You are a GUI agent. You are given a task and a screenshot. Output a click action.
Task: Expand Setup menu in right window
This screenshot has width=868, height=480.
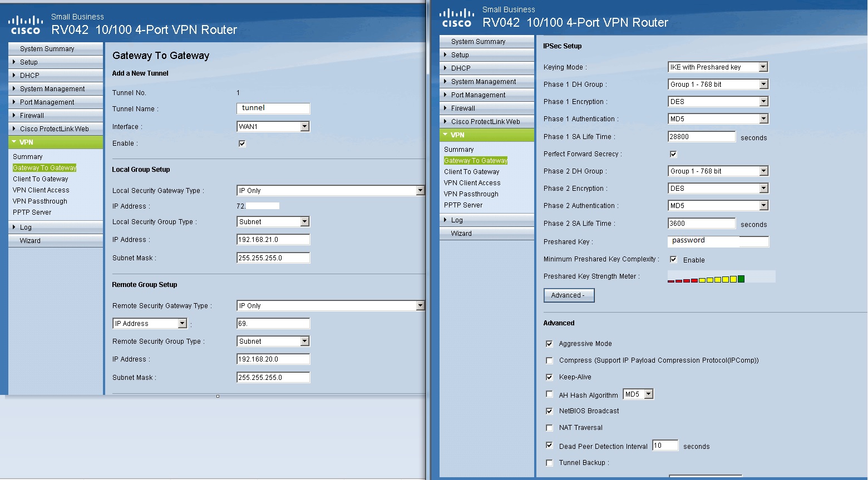click(x=487, y=55)
